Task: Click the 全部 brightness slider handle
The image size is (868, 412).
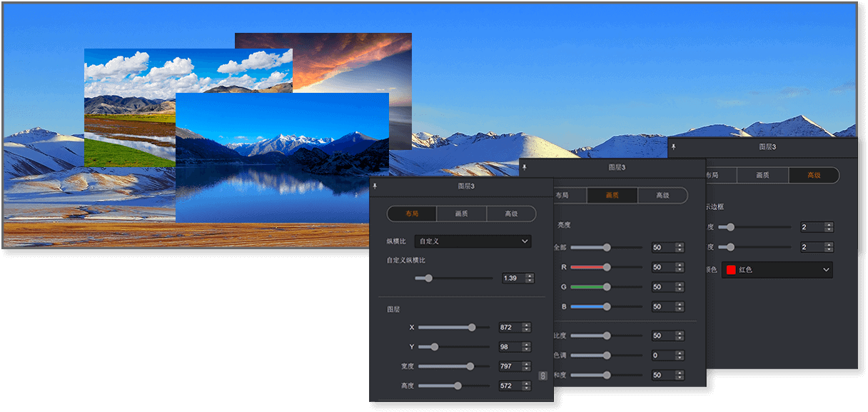Action: 607,248
